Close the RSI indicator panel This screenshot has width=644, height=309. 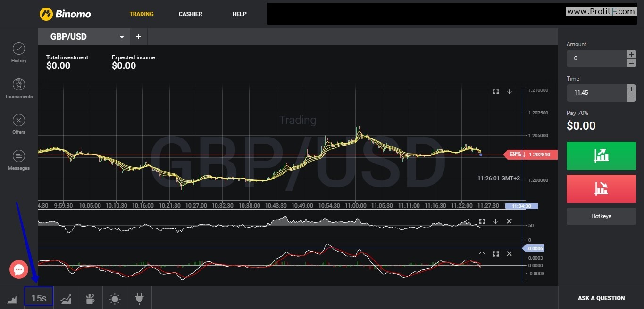tap(509, 221)
